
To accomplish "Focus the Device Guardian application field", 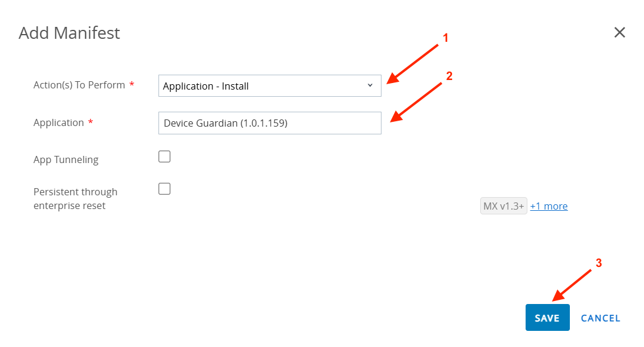I will [x=269, y=123].
